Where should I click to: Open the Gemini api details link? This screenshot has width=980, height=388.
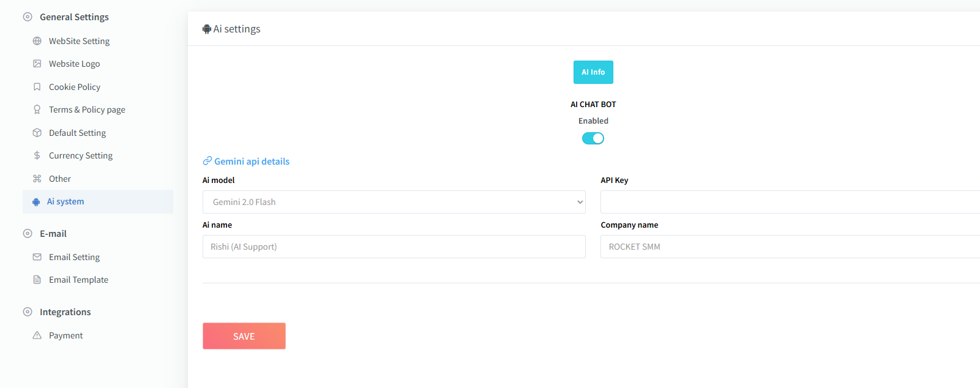[x=252, y=162]
